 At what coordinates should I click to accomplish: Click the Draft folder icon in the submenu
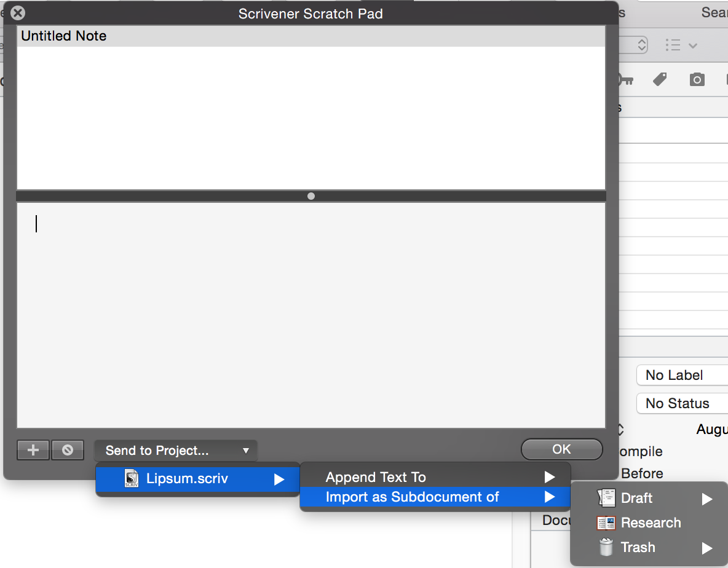(x=606, y=499)
